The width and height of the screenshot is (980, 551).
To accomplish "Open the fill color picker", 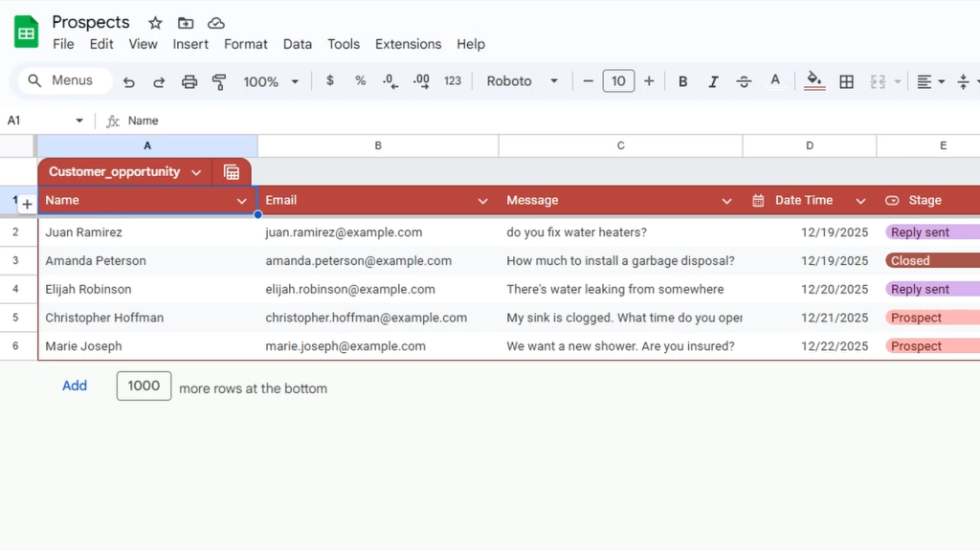I will [814, 81].
